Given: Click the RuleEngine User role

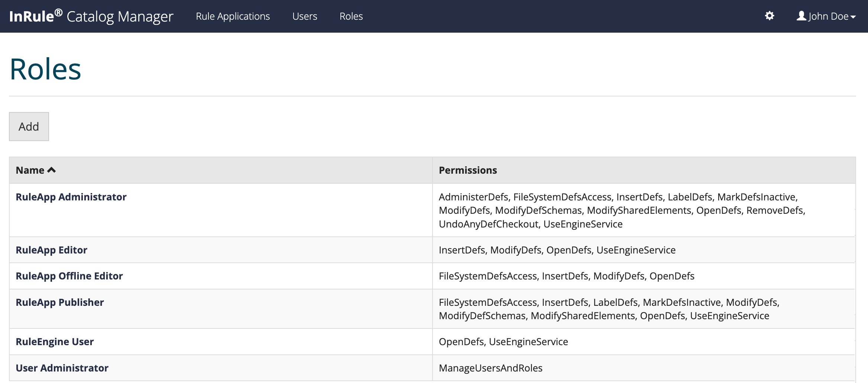Looking at the screenshot, I should 55,342.
